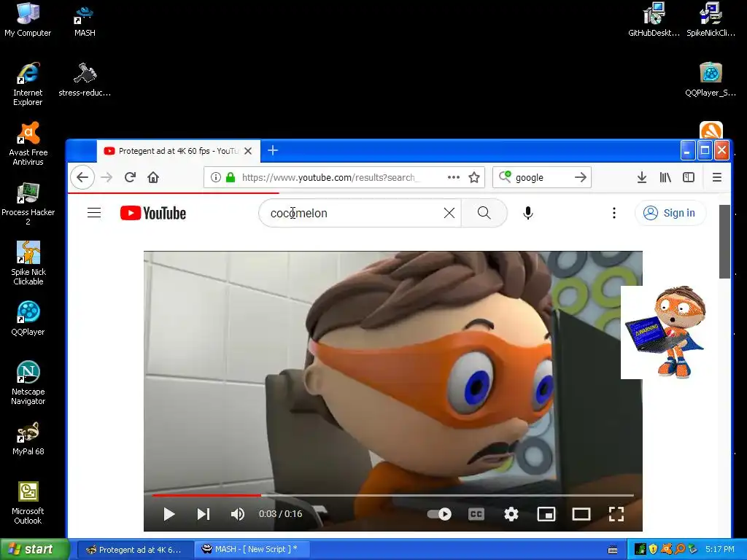Go to browser home page
This screenshot has height=560, width=747.
pos(153,178)
